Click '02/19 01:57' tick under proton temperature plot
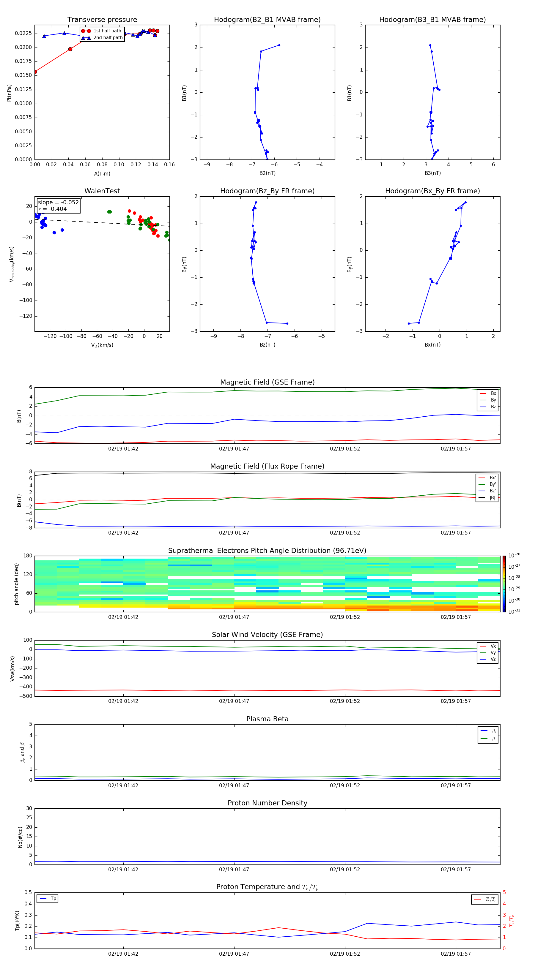The width and height of the screenshot is (535, 980). click(x=455, y=954)
